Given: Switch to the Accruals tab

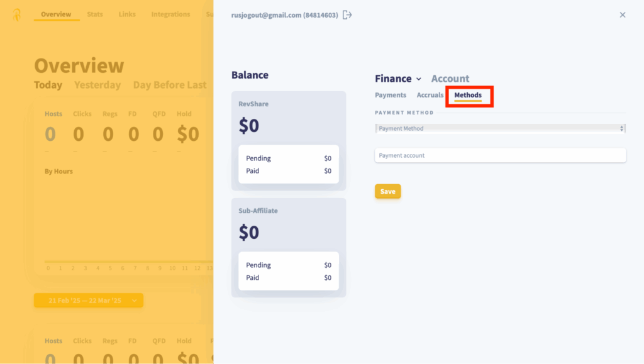Looking at the screenshot, I should (x=430, y=95).
